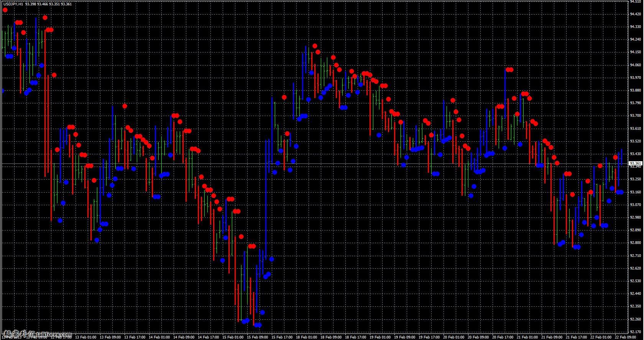Select price level 92.800 on the axis
The width and height of the screenshot is (644, 340).
point(636,243)
